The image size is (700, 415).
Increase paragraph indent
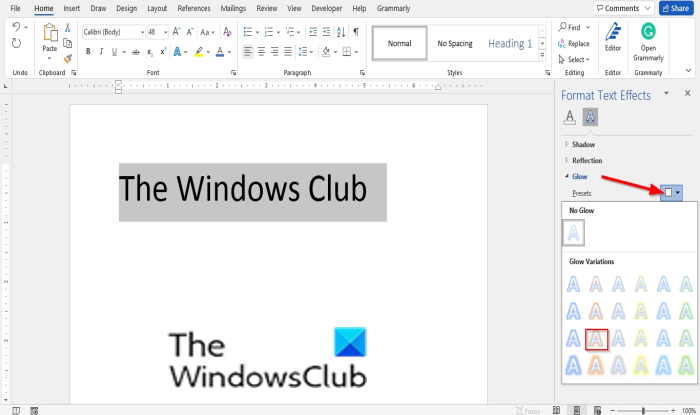coord(326,32)
